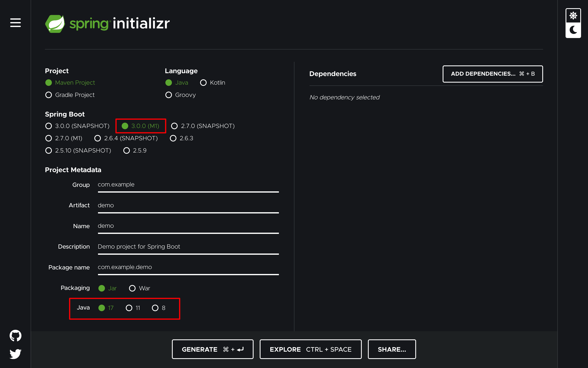588x368 pixels.
Task: Select Spring Boot 3.0.0 (M1)
Action: click(140, 126)
